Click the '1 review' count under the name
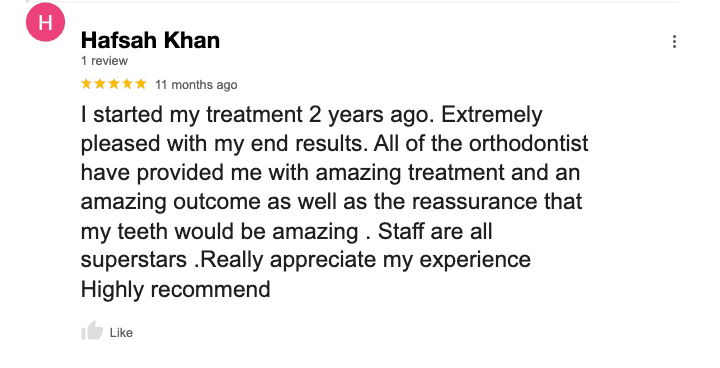Viewport: 720px width, 368px height. pos(104,61)
